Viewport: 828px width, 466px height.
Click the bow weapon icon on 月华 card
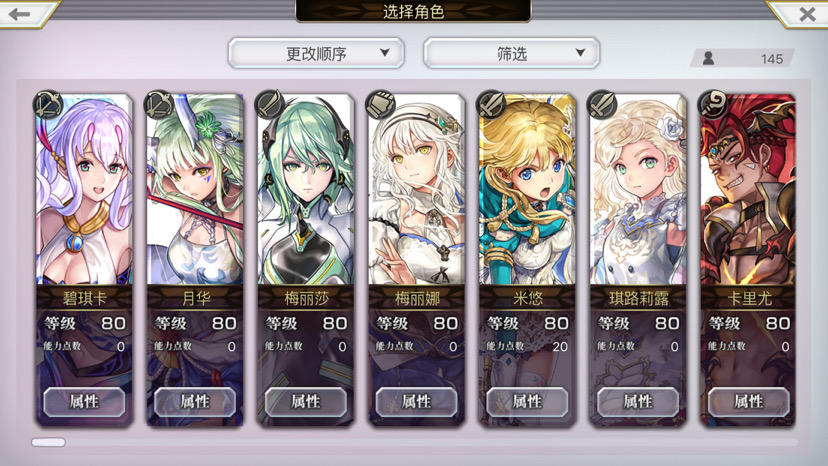click(x=159, y=104)
